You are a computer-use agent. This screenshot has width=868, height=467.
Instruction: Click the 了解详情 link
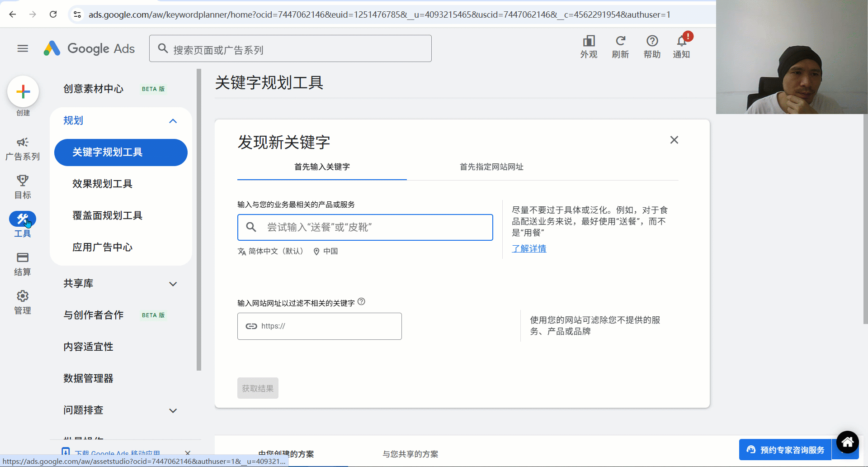529,248
